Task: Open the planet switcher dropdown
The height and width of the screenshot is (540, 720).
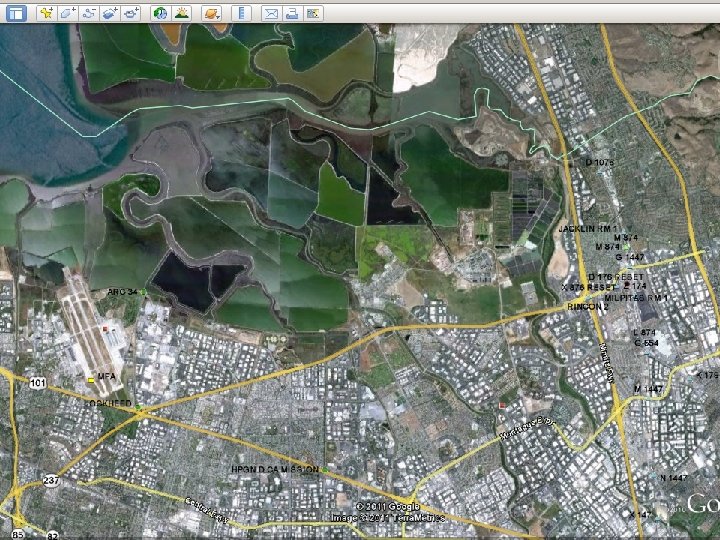Action: [212, 13]
